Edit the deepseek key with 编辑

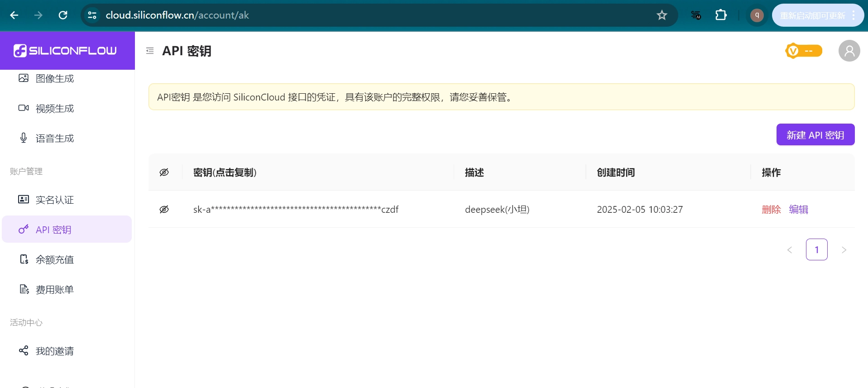tap(799, 210)
